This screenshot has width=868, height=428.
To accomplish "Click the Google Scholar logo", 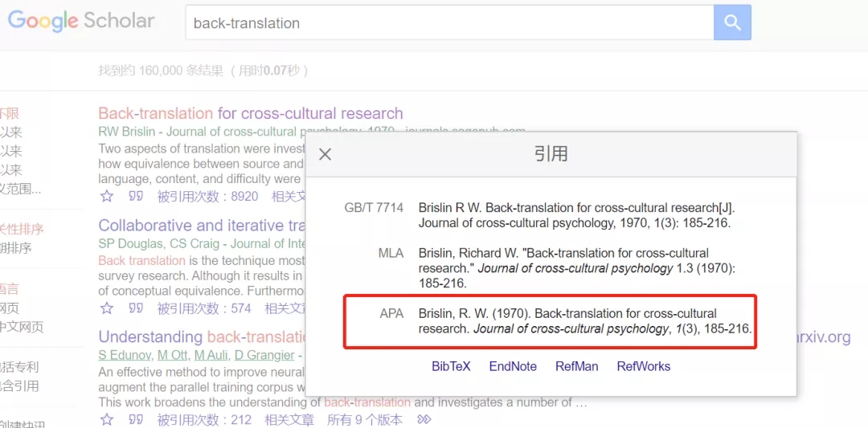I will (x=81, y=21).
